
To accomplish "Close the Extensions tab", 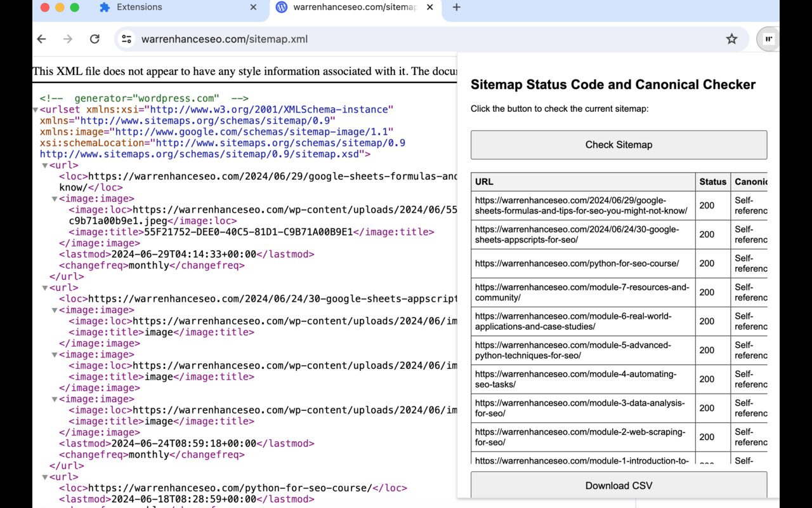I will point(253,7).
